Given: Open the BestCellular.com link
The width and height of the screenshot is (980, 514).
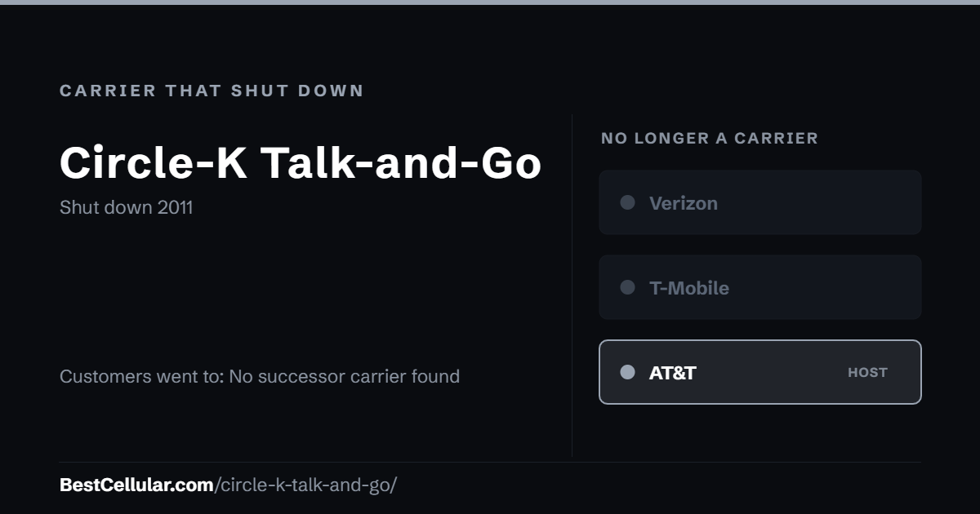Looking at the screenshot, I should click(x=136, y=485).
